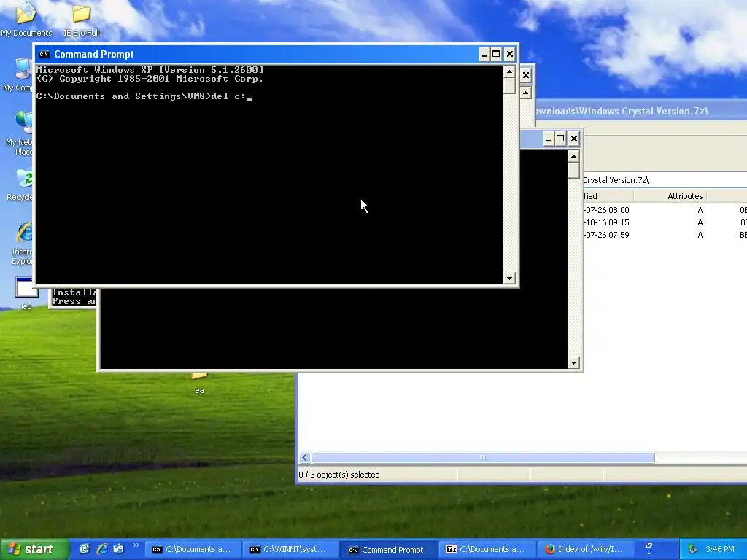Click the 0 / 3 object(s) selected status text
The width and height of the screenshot is (747, 560).
[339, 475]
